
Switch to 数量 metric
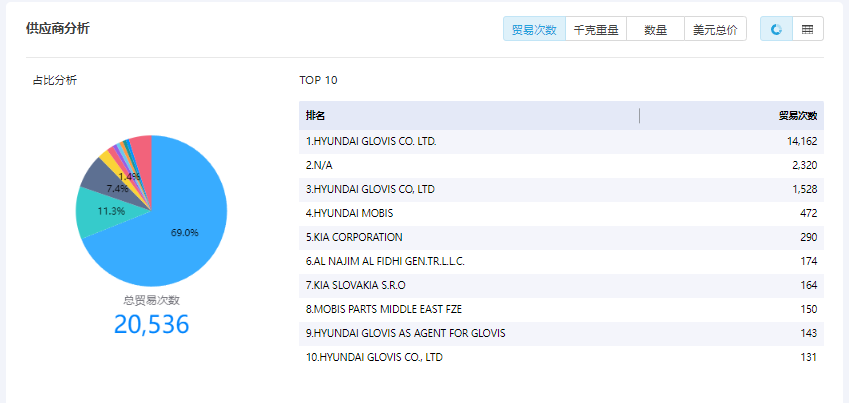pos(655,30)
